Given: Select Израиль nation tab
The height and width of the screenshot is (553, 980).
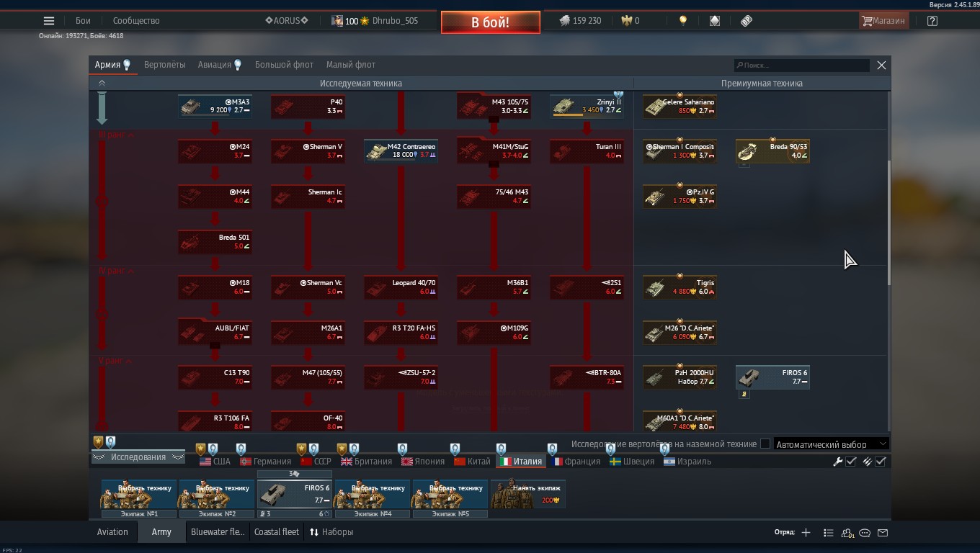Looking at the screenshot, I should pos(687,462).
